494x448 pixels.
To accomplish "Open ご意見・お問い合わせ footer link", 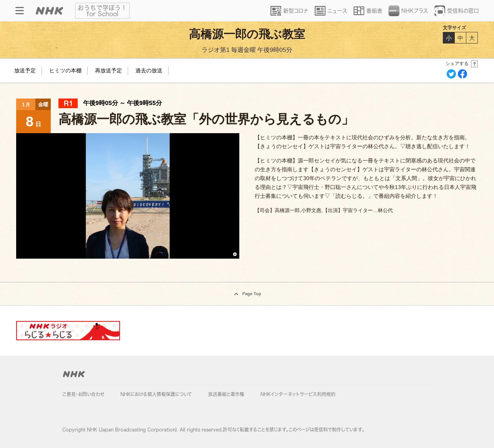I will click(x=83, y=394).
